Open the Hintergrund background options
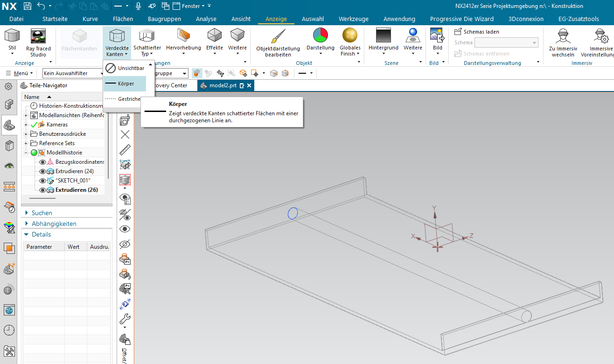Viewport: 614px width, 364px height. click(x=383, y=35)
